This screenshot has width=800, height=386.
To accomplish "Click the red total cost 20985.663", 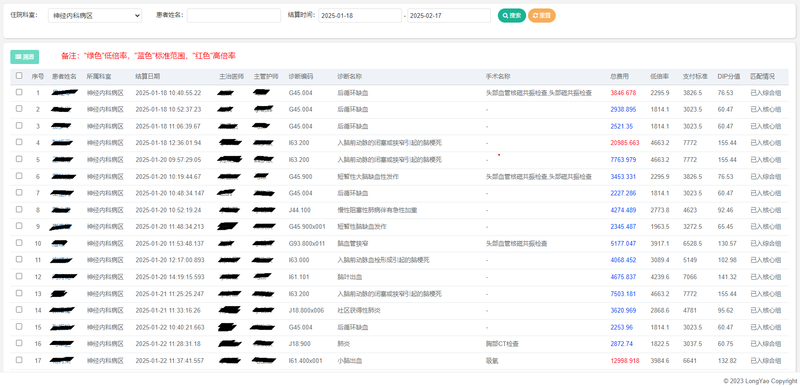I will [625, 143].
